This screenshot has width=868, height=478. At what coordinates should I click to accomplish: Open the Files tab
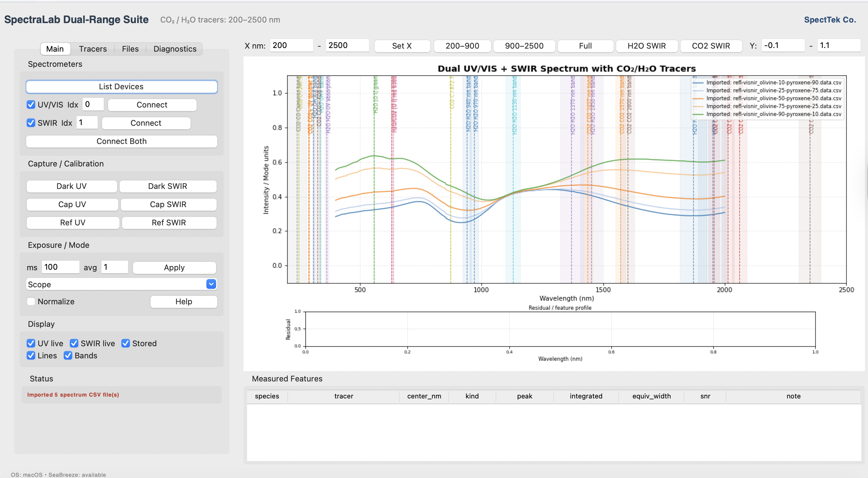pos(130,49)
